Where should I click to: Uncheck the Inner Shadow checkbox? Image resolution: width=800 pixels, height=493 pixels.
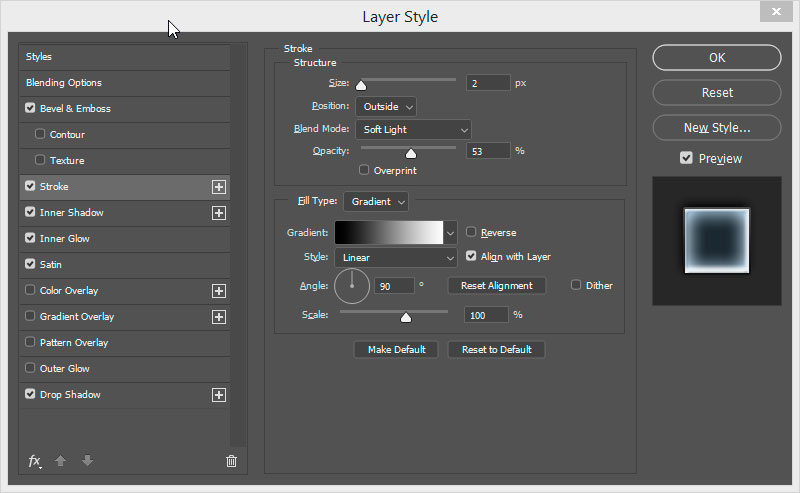[30, 212]
